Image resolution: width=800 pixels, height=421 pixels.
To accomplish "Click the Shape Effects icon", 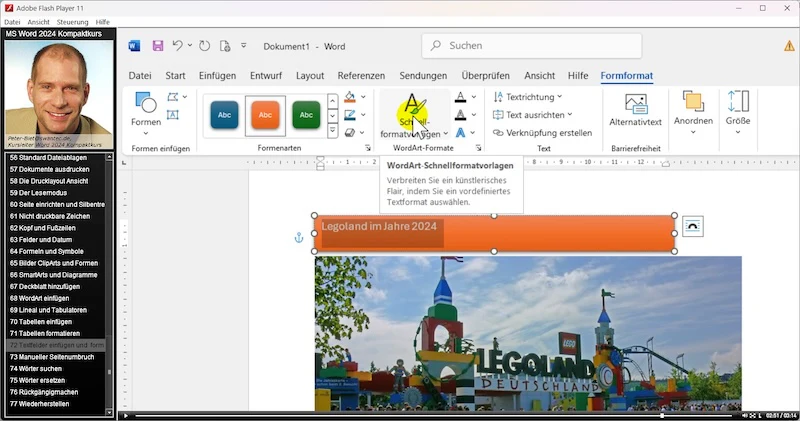I will click(350, 133).
